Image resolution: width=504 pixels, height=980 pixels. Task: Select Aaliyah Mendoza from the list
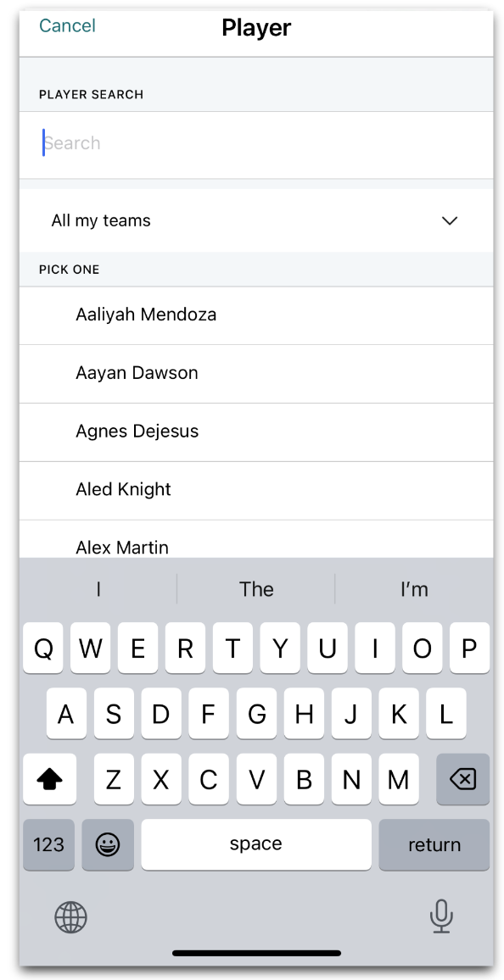tap(256, 315)
